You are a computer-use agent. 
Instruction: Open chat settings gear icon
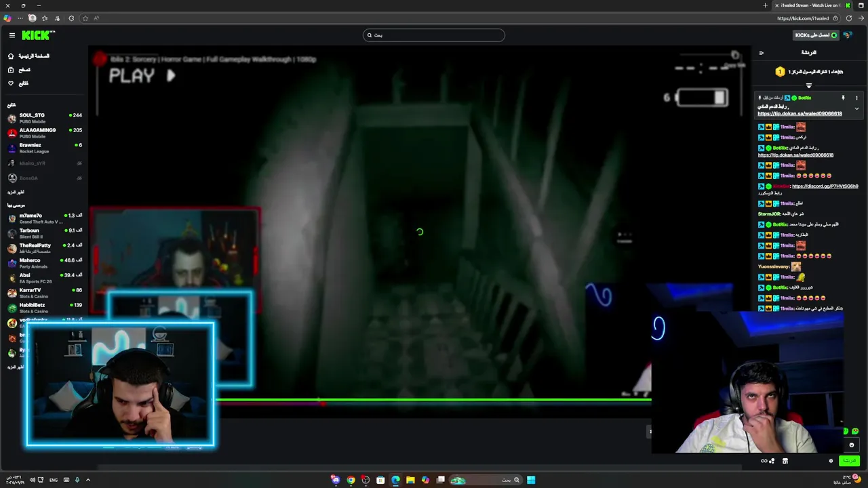click(x=831, y=461)
